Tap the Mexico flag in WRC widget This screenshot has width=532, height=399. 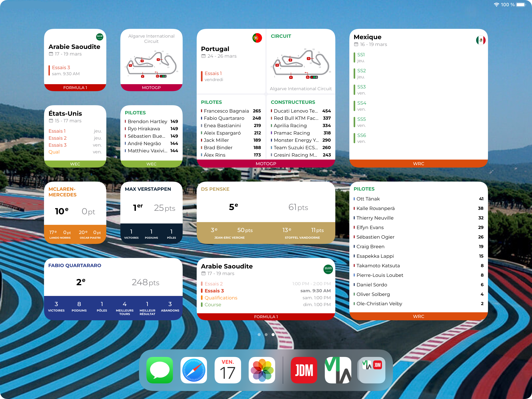(481, 40)
